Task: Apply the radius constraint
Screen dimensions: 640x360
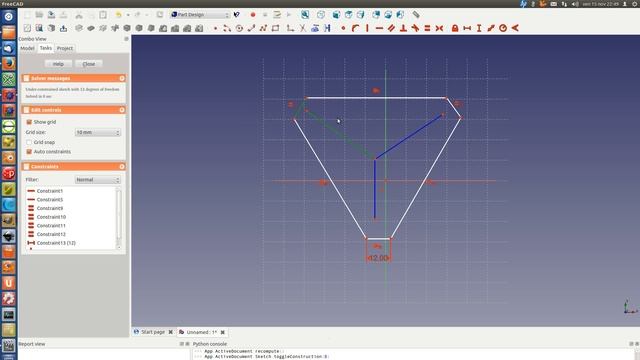Action: coord(503,28)
